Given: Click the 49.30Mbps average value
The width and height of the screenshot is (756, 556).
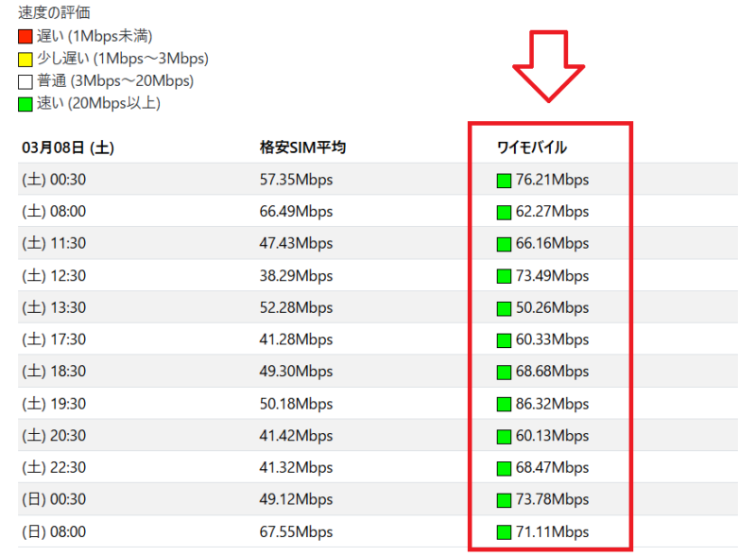Looking at the screenshot, I should 296,372.
